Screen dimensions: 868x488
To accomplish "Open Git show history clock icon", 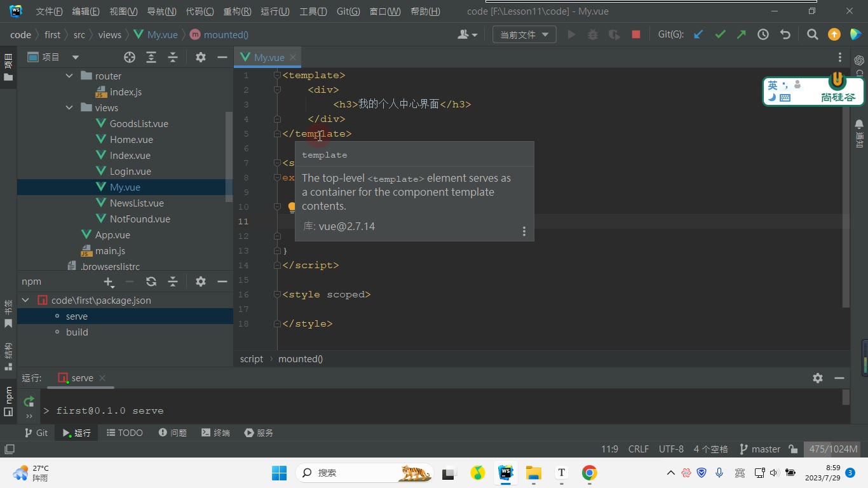I will [x=763, y=35].
